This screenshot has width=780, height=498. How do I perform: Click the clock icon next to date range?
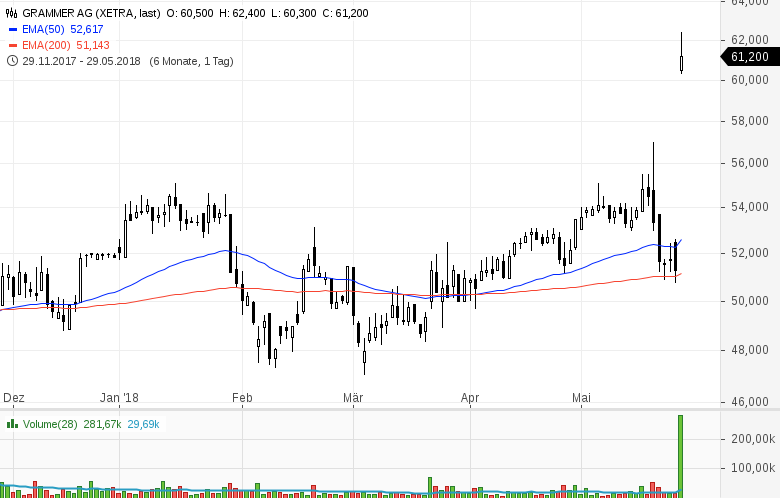[12, 61]
